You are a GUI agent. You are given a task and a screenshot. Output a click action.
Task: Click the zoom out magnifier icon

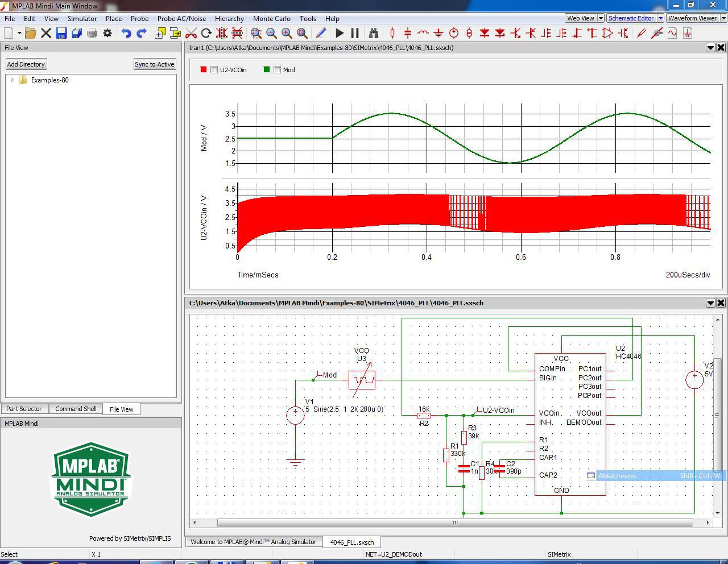coord(271,34)
